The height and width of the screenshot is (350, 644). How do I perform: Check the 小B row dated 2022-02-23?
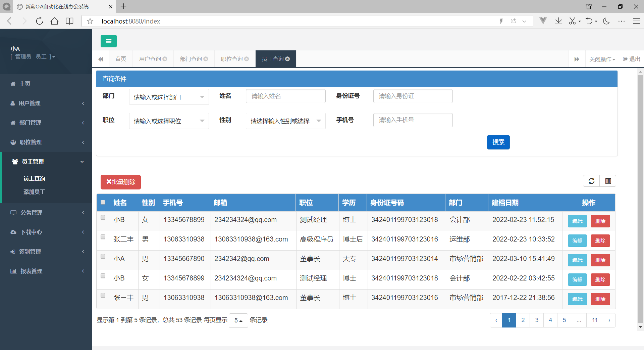pos(103,217)
